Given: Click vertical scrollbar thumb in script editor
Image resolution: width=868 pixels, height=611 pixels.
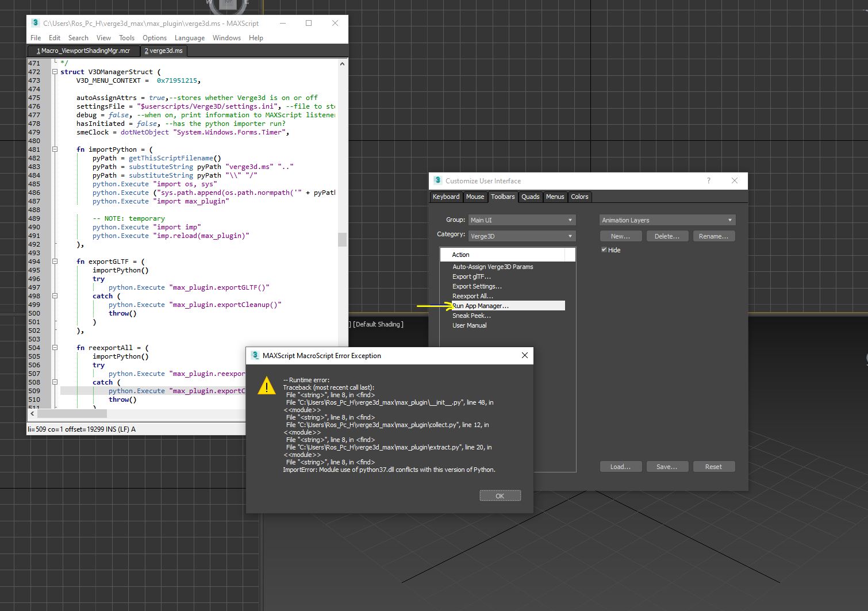Looking at the screenshot, I should [342, 239].
